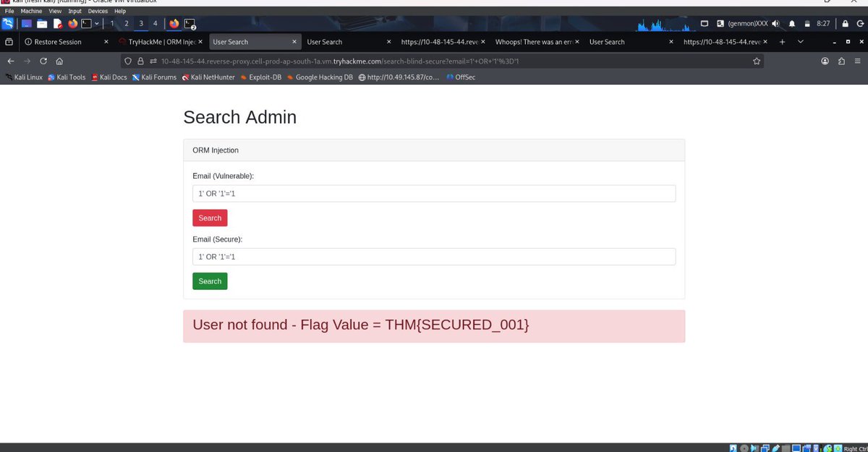The image size is (868, 452).
Task: Open the Exploit-DB bookmark
Action: (x=261, y=77)
